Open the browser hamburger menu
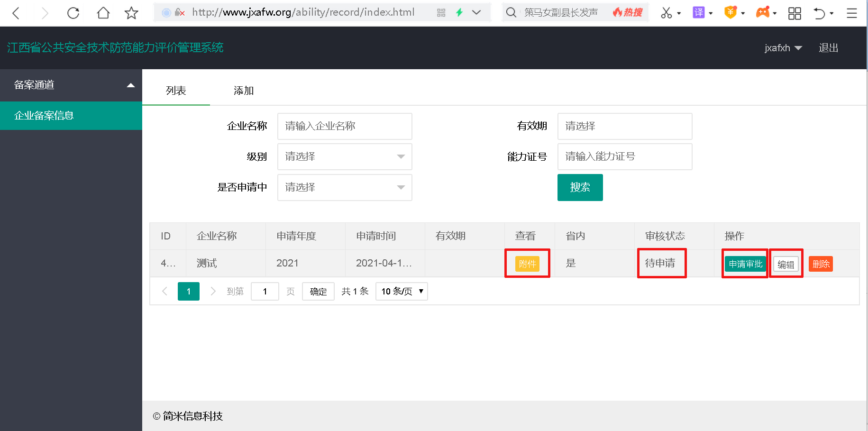This screenshot has width=868, height=431. [851, 13]
